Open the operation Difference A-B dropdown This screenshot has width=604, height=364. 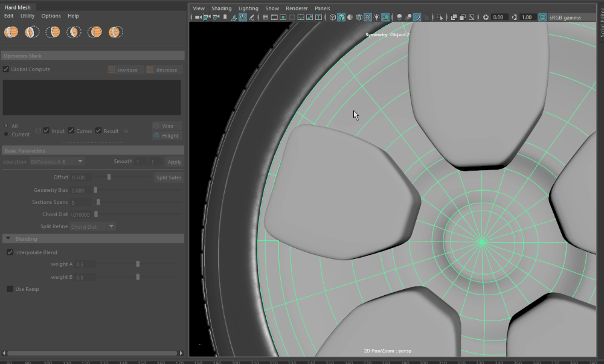coord(57,162)
